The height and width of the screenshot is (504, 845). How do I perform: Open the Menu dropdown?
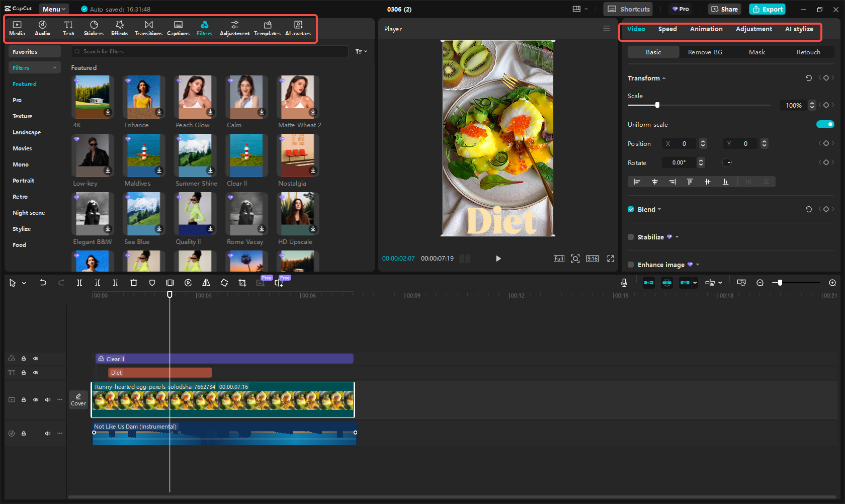(54, 9)
